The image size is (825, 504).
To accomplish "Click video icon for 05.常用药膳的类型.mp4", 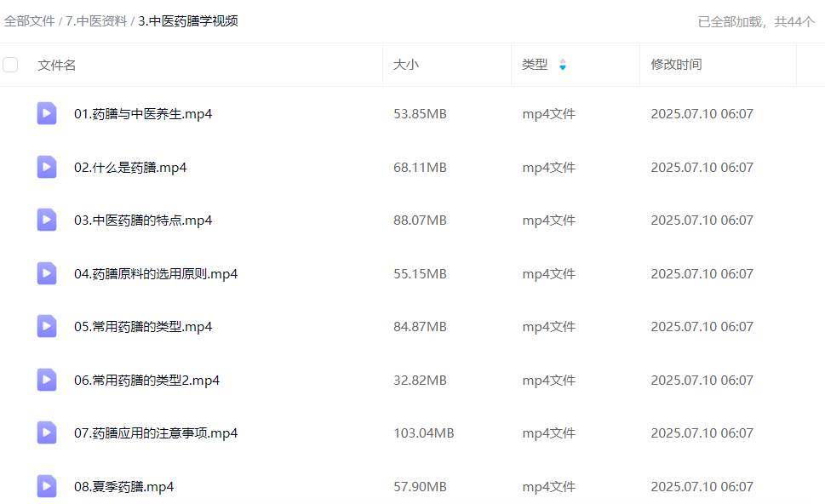I will pyautogui.click(x=47, y=326).
